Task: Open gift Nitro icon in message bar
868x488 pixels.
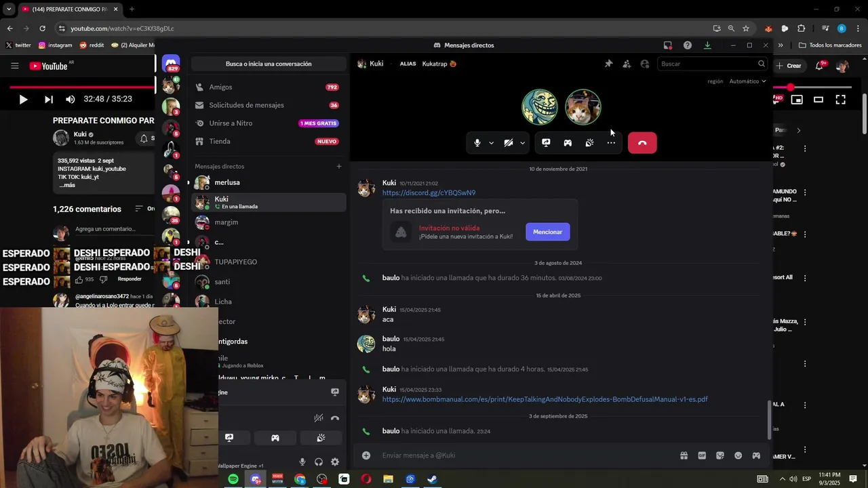Action: (684, 455)
